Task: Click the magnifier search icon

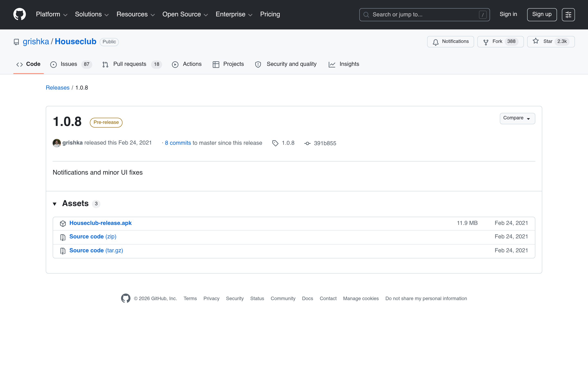Action: (366, 15)
